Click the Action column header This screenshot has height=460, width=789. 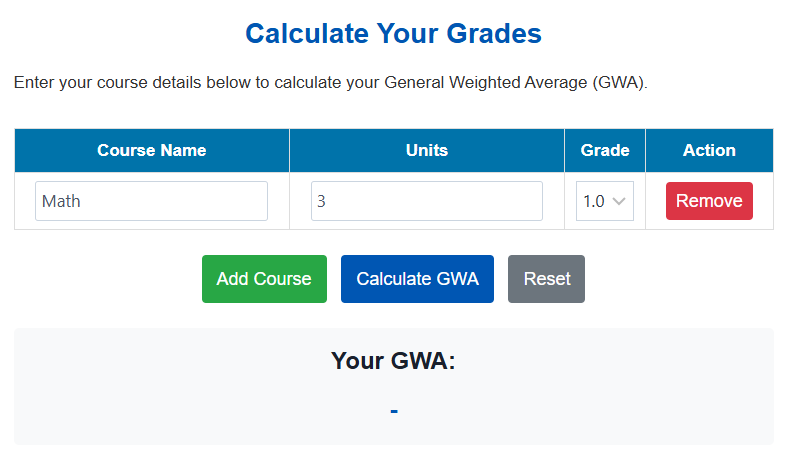click(709, 151)
